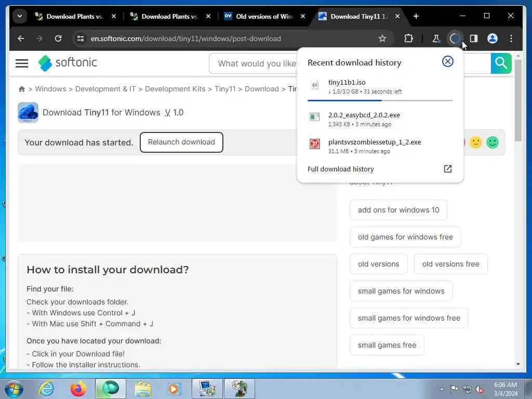Click Relaunch download button
532x399 pixels.
pos(181,142)
